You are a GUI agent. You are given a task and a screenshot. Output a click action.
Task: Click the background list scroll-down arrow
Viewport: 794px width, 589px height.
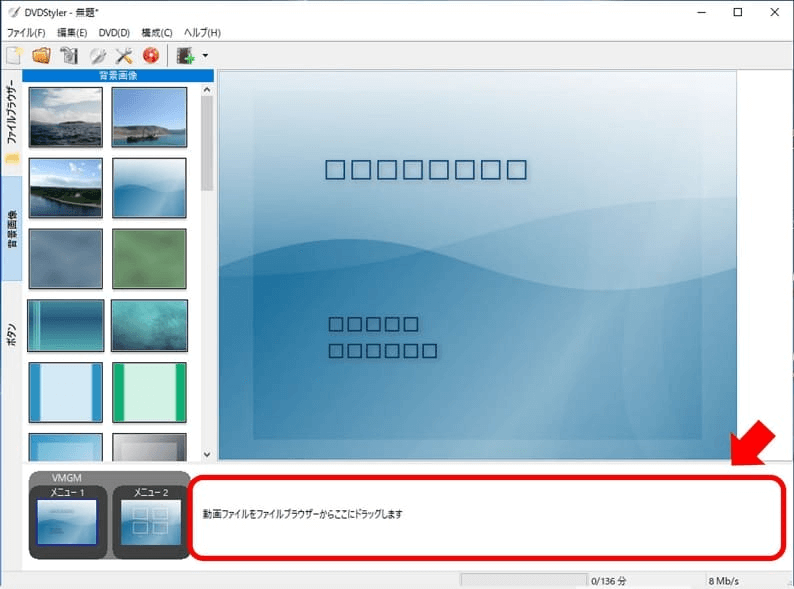tap(207, 453)
